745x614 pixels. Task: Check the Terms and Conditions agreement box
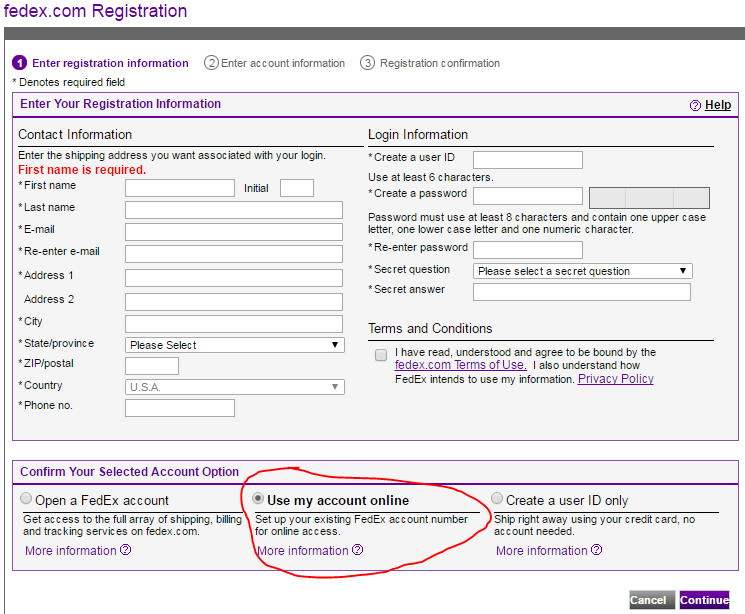click(381, 355)
